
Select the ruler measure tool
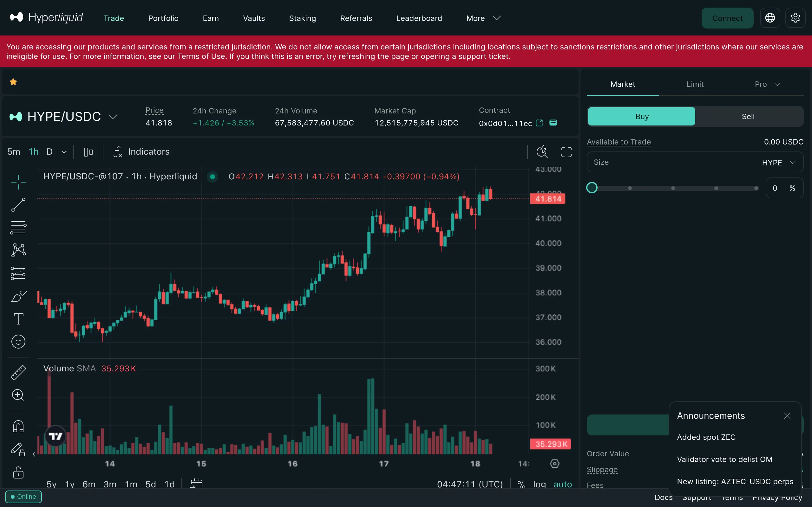coord(18,372)
